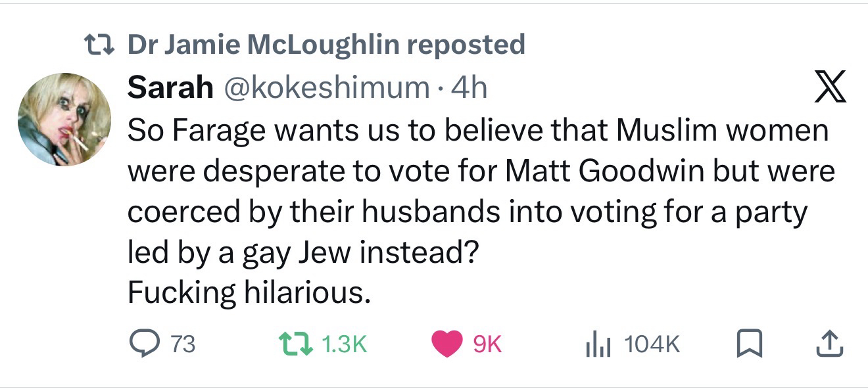This screenshot has width=868, height=391.
Task: Open view analytics bar chart icon
Action: point(594,344)
